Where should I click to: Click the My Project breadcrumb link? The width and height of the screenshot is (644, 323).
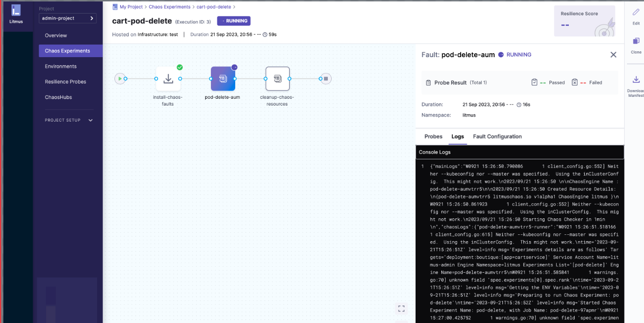(x=131, y=7)
